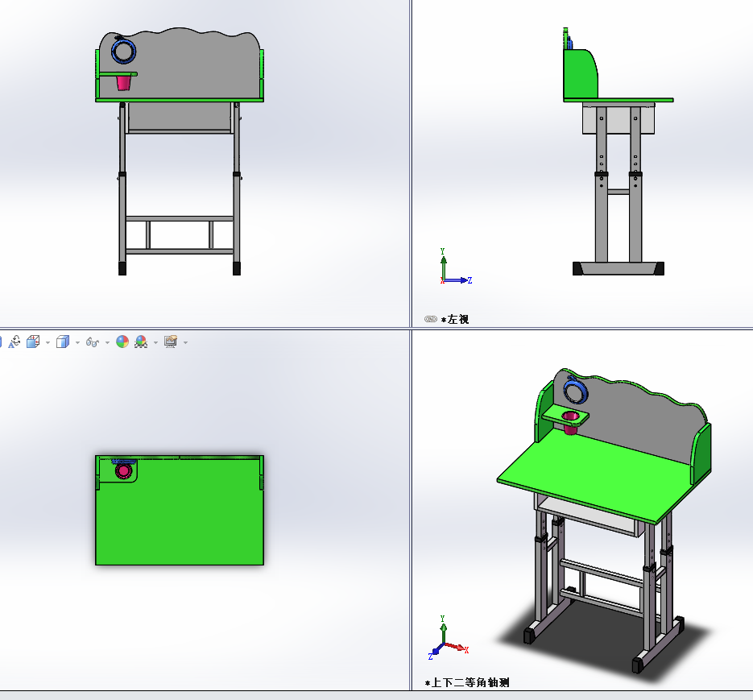Click the View Settings monitor icon
The width and height of the screenshot is (753, 700).
click(x=171, y=342)
